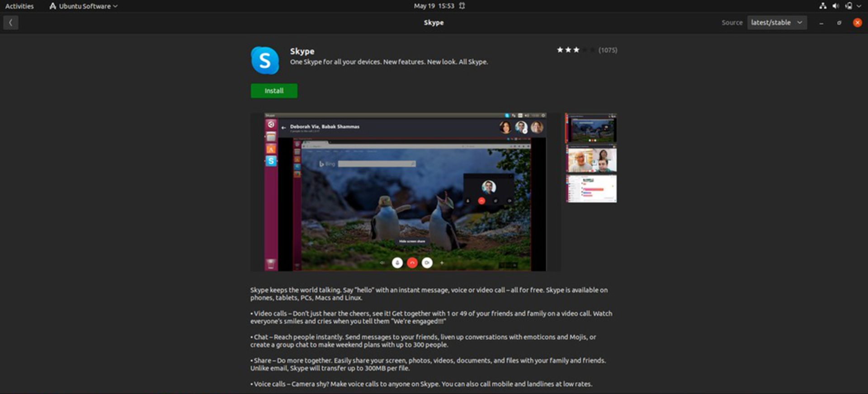
Task: Open the Ubuntu Software app menu
Action: pos(84,6)
